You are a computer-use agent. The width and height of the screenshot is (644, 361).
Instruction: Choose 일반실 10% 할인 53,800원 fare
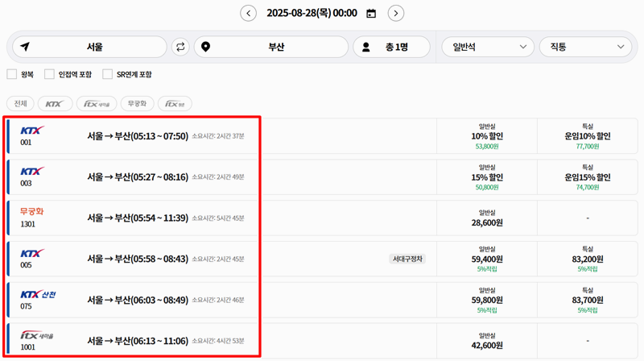point(487,136)
